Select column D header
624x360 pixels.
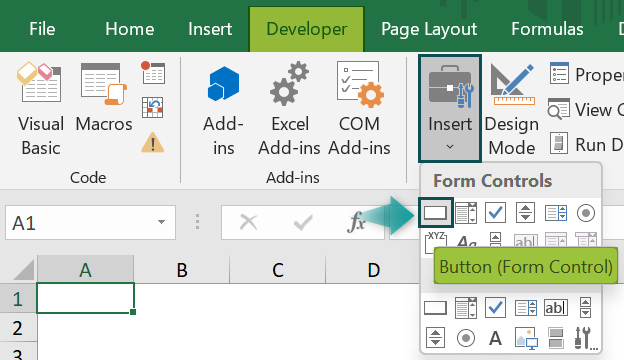coord(373,270)
